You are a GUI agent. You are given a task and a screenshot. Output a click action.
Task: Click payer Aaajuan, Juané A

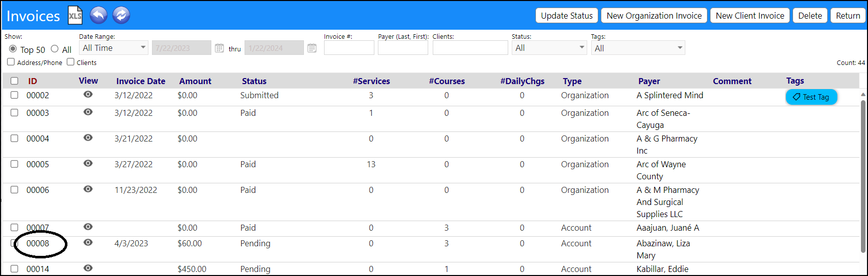pos(668,228)
